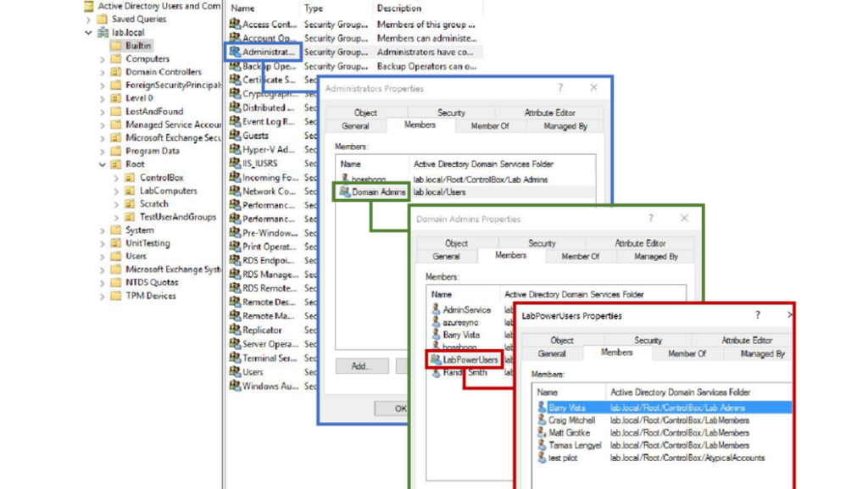Click Add... button in Administrators Properties

coord(362,366)
